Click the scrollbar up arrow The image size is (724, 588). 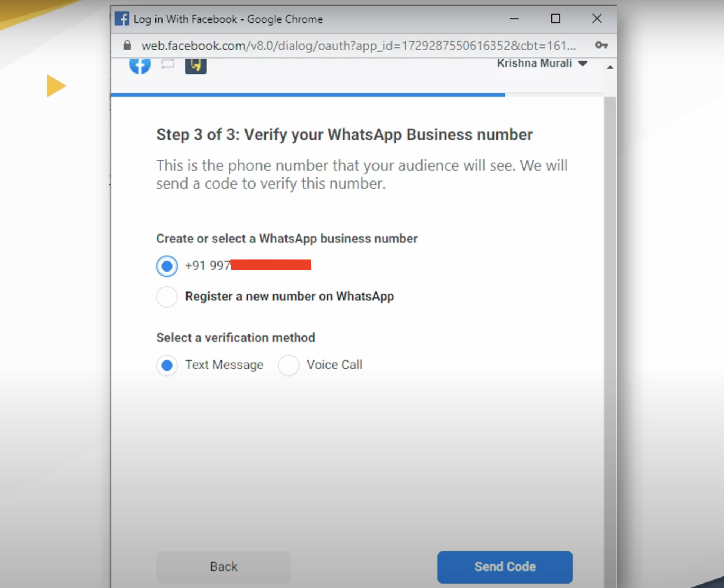[610, 67]
